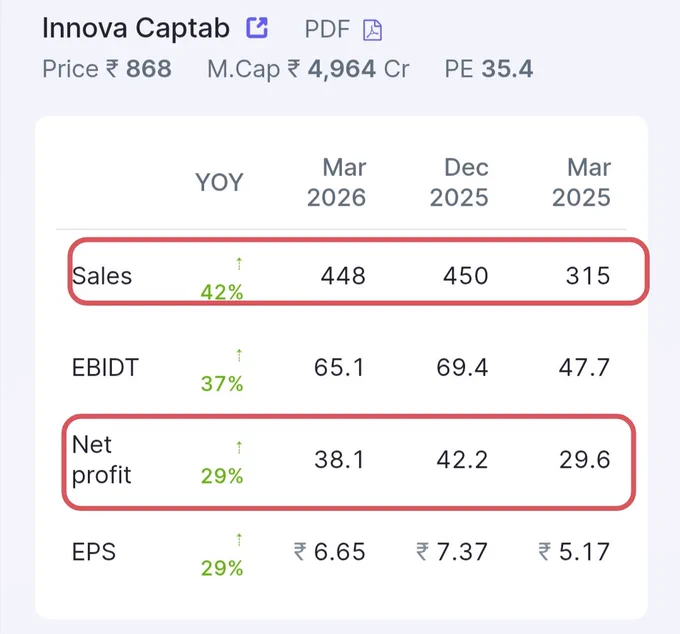The image size is (680, 634).
Task: Click the Innova Captab company name
Action: (136, 28)
